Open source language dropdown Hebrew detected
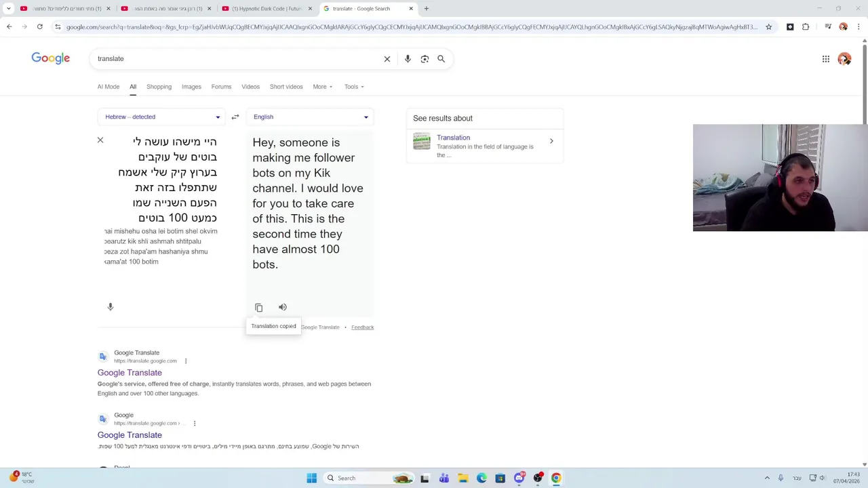This screenshot has height=488, width=868. click(x=162, y=117)
